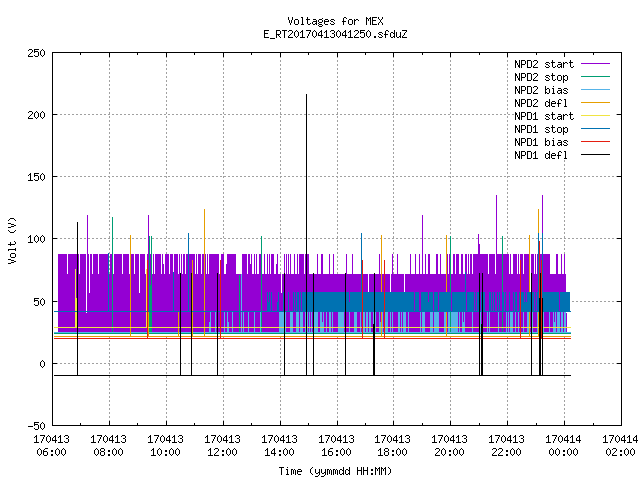Click the x-axis label "Time (yymmdd HH:MM)"

tap(335, 471)
